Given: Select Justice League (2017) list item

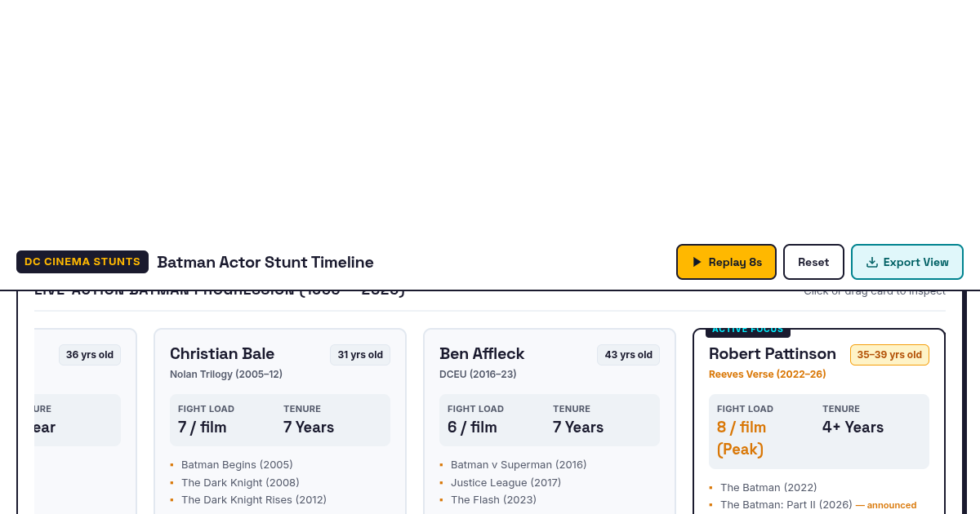Looking at the screenshot, I should coord(506,483).
